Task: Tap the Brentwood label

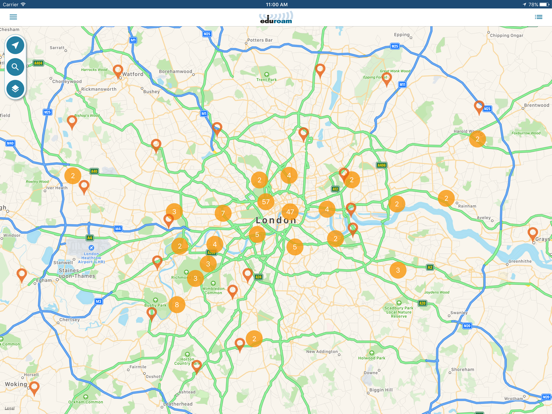Action: coord(536,105)
